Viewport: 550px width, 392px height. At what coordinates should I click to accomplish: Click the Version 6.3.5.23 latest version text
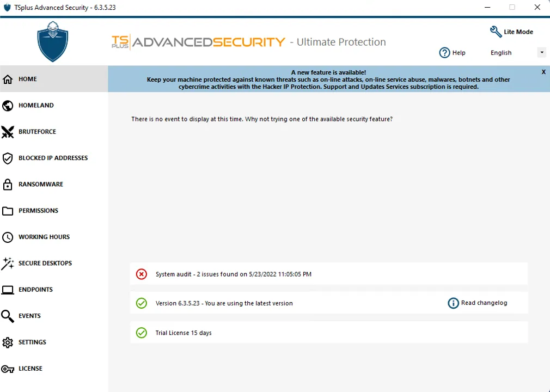point(224,303)
